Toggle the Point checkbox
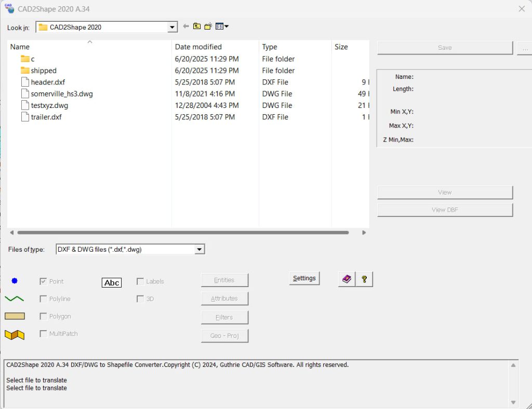Viewport: 532px width, 409px height. [x=43, y=281]
